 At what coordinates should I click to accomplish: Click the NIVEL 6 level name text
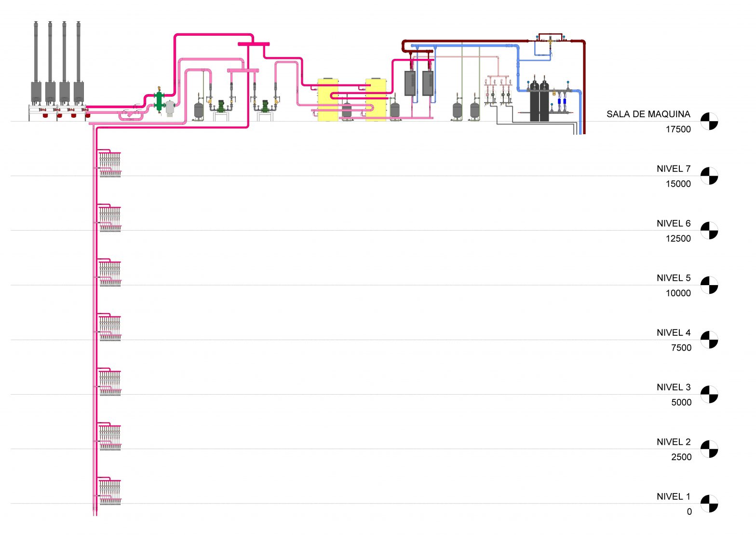tap(673, 223)
